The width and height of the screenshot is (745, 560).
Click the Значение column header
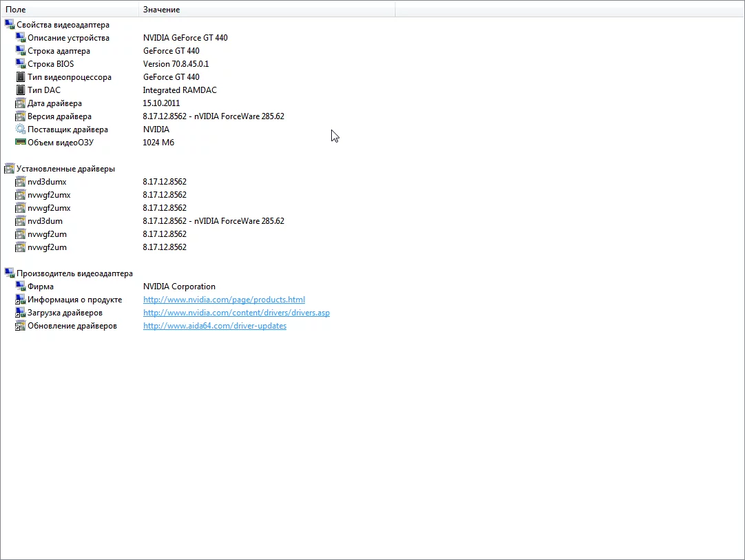click(267, 10)
